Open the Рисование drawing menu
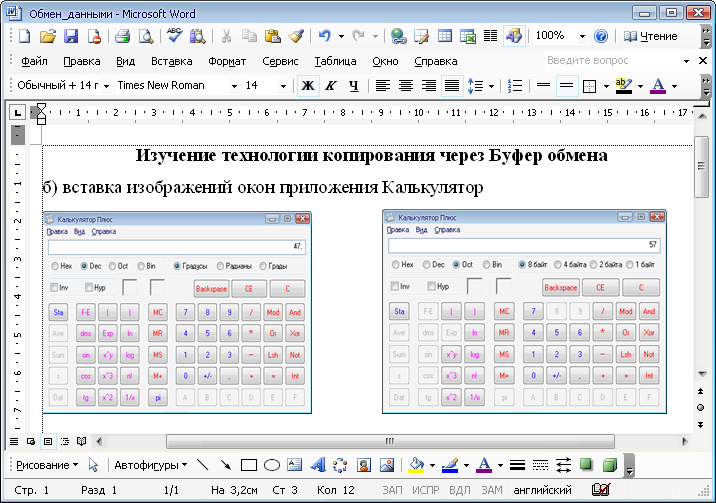 pos(47,465)
